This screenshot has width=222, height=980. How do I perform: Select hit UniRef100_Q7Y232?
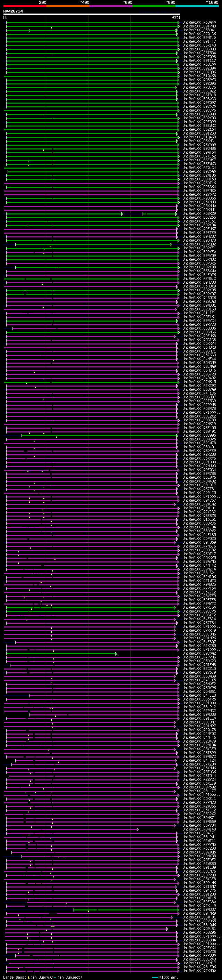tap(199, 512)
